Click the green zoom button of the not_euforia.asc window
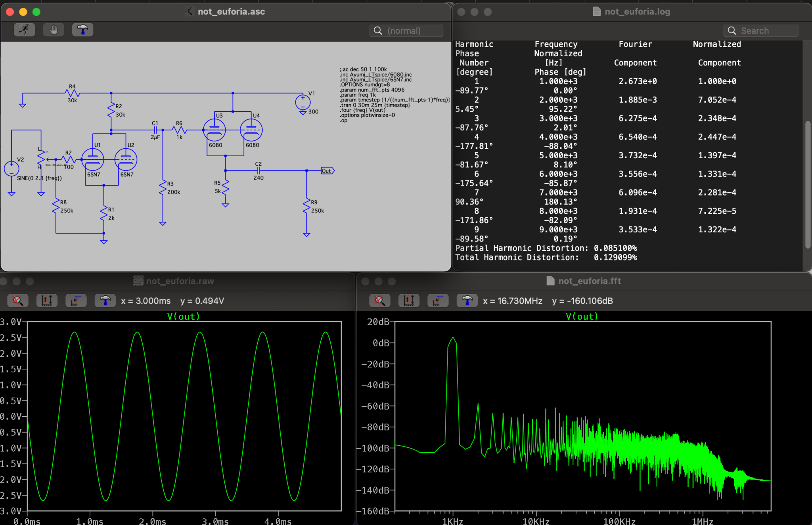The image size is (812, 525). pyautogui.click(x=36, y=12)
